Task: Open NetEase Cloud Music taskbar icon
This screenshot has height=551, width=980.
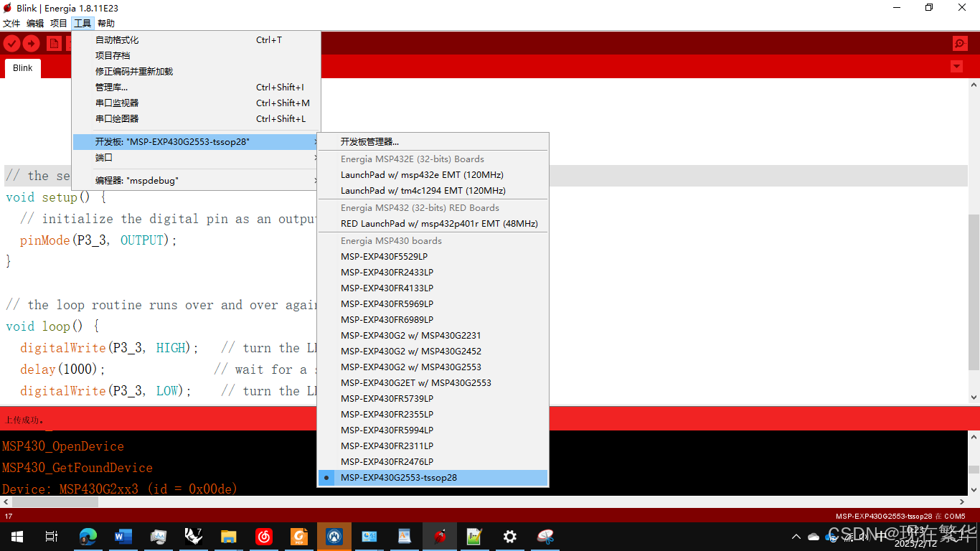Action: (264, 536)
